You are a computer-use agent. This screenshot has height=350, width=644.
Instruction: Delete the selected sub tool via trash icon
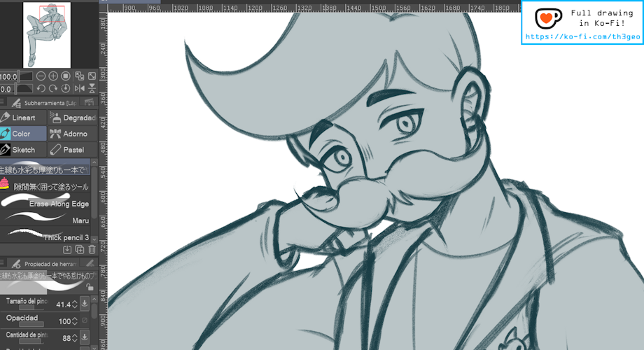tap(92, 249)
